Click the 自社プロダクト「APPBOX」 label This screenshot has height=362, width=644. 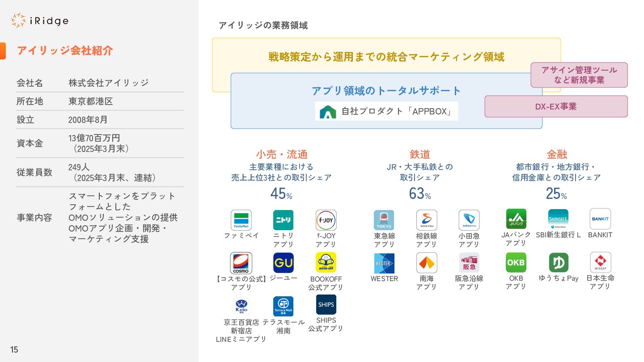coord(397,111)
